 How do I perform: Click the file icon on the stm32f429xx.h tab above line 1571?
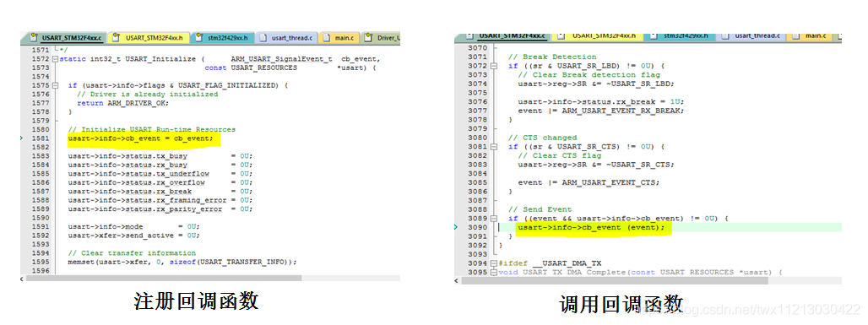click(199, 38)
